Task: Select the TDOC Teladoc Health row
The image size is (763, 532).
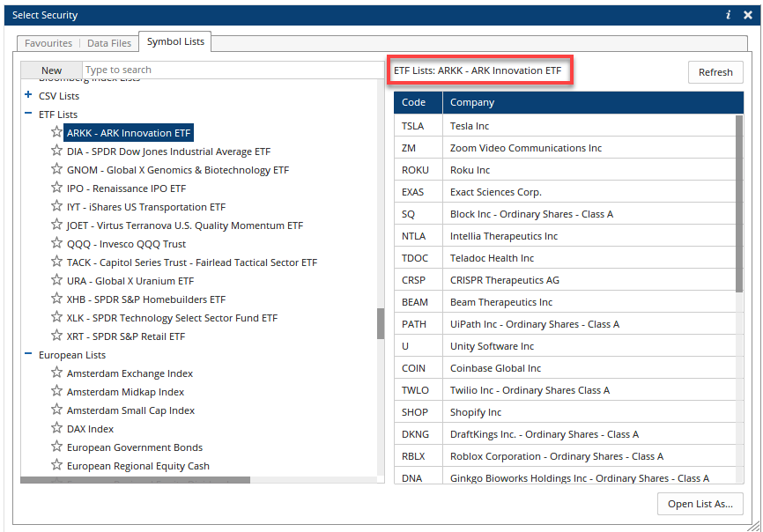Action: pos(565,258)
